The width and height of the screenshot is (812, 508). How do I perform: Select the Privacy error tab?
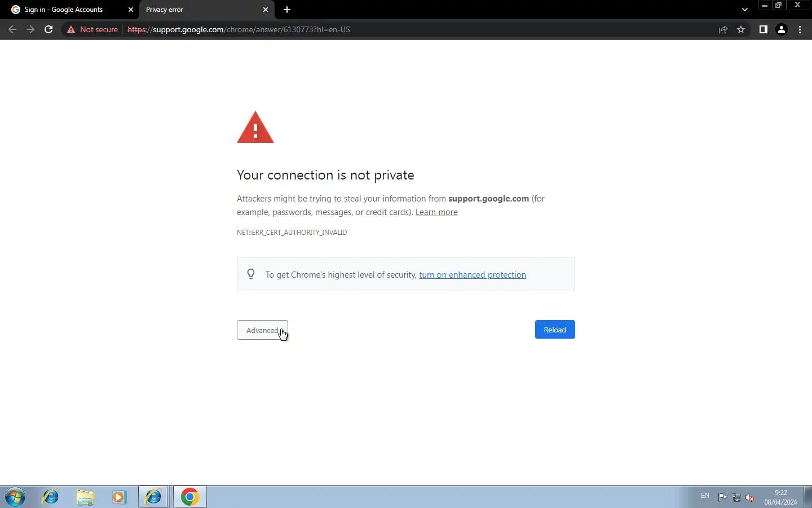coord(206,10)
